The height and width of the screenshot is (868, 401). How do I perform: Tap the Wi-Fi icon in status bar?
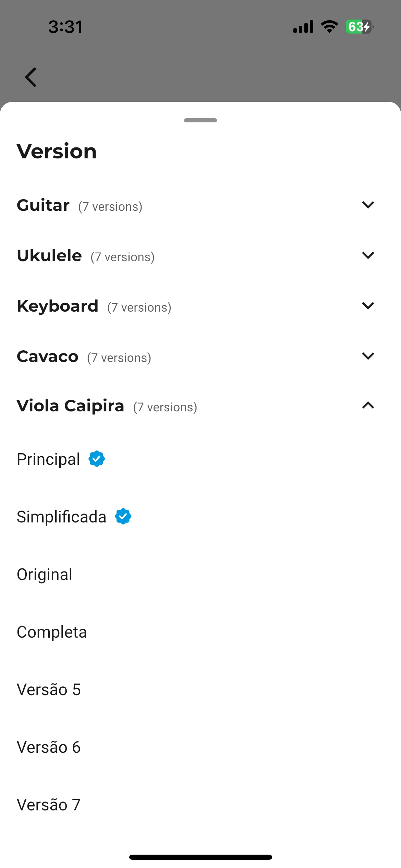[329, 27]
